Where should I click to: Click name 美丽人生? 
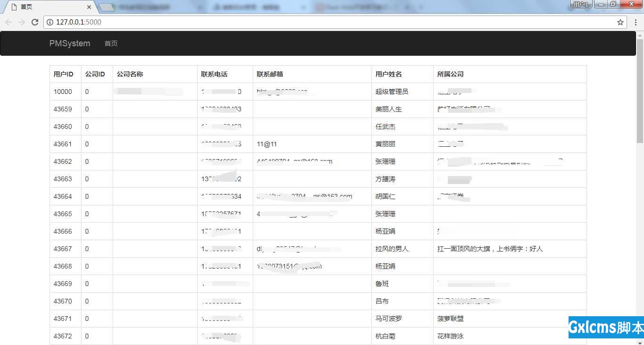pyautogui.click(x=388, y=109)
